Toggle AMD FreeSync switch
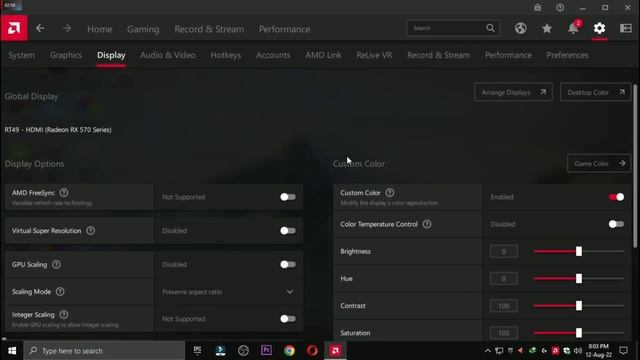Image resolution: width=640 pixels, height=360 pixels. click(288, 197)
